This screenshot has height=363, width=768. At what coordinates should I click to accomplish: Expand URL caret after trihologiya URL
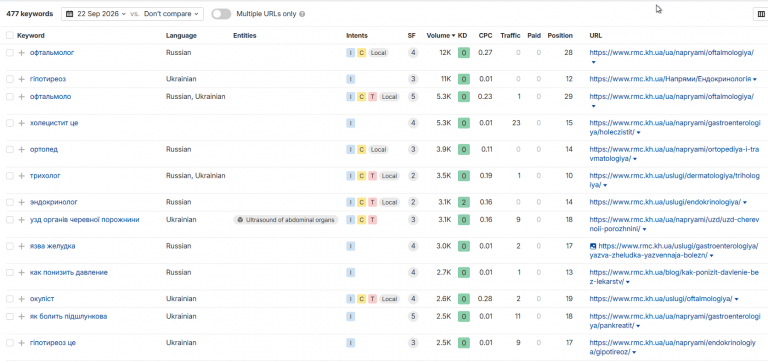point(605,186)
